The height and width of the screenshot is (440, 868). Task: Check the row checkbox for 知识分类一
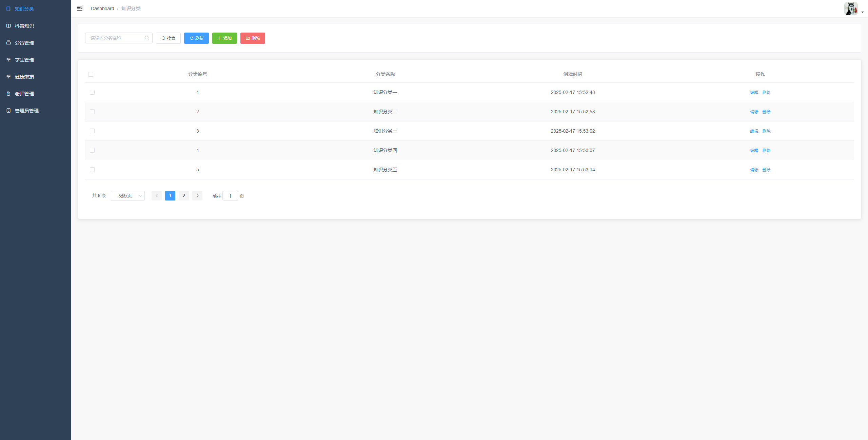tap(92, 92)
